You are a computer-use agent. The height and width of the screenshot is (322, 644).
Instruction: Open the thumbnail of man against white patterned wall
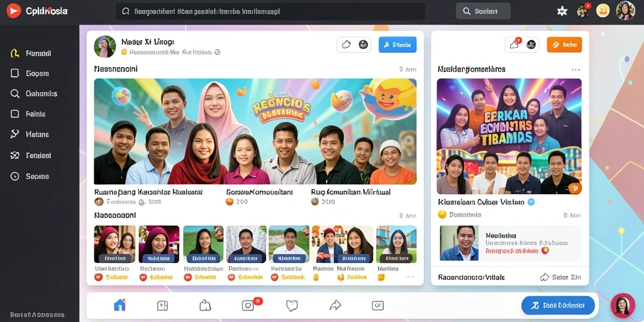pos(247,244)
